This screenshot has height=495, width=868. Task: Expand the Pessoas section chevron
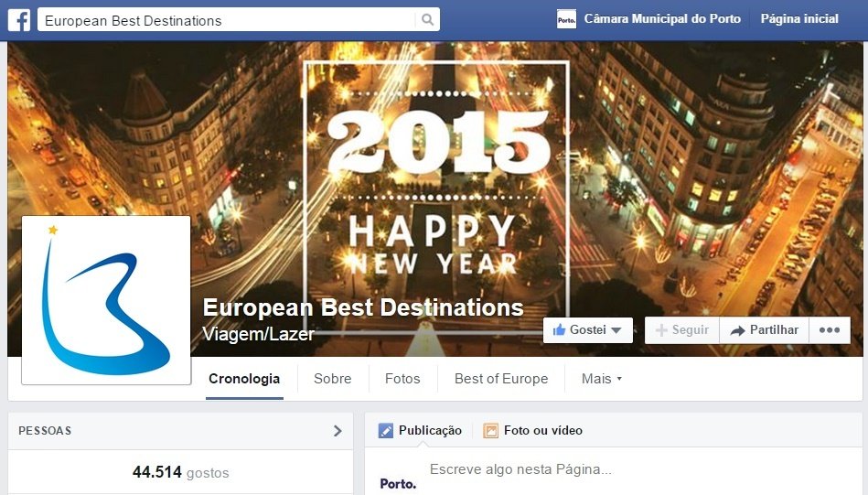coord(338,431)
